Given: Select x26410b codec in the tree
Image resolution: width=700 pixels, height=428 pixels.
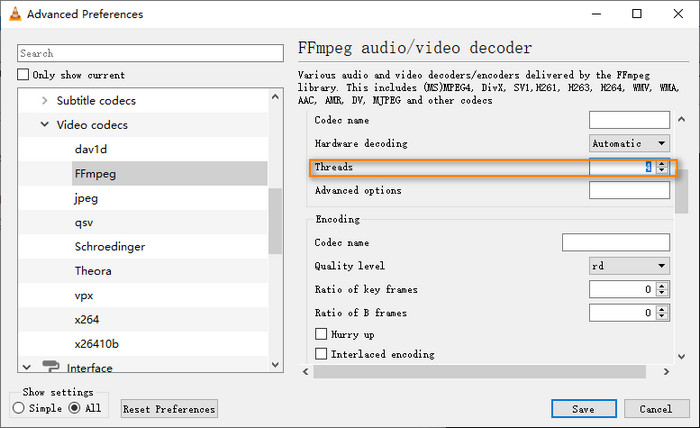Looking at the screenshot, I should pos(96,344).
